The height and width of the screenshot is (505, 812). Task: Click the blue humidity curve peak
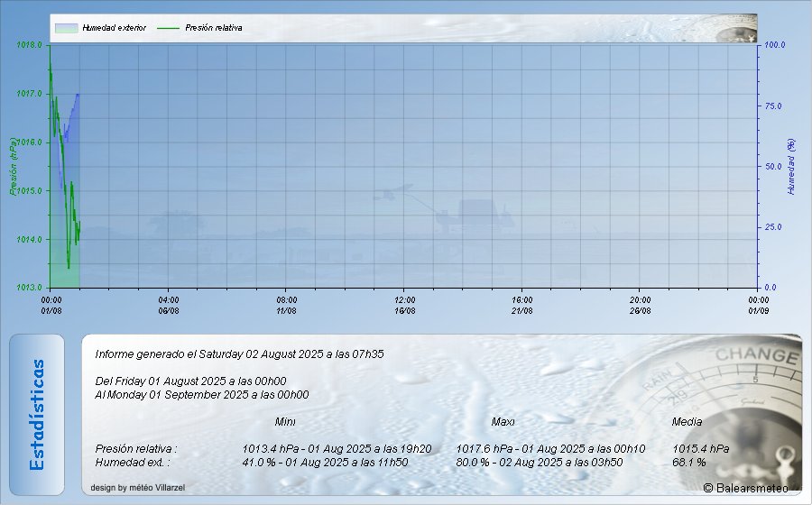click(78, 95)
